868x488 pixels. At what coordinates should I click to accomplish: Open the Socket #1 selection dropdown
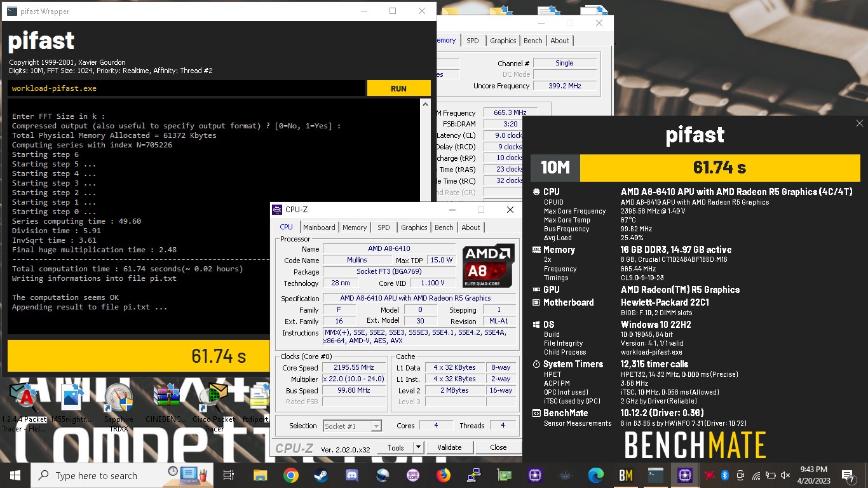pyautogui.click(x=353, y=426)
